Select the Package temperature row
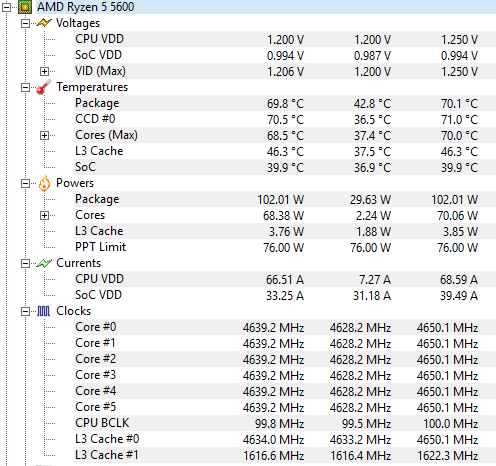The height and width of the screenshot is (466, 496). coord(285,103)
